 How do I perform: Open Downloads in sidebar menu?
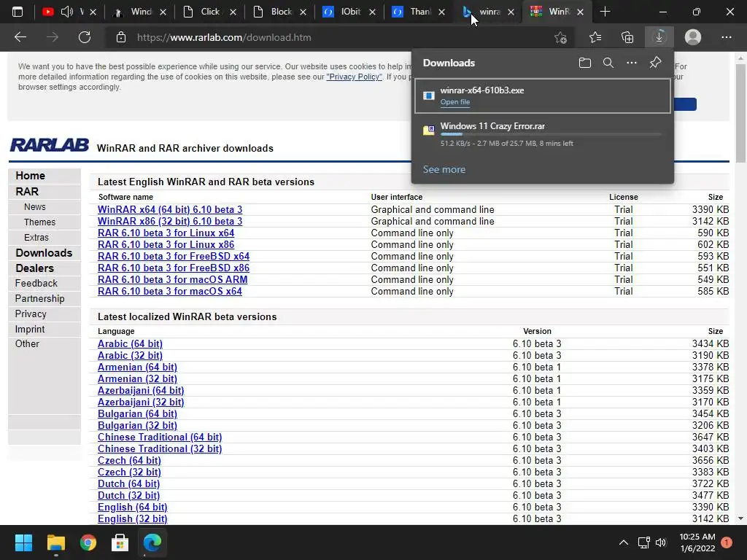44,253
